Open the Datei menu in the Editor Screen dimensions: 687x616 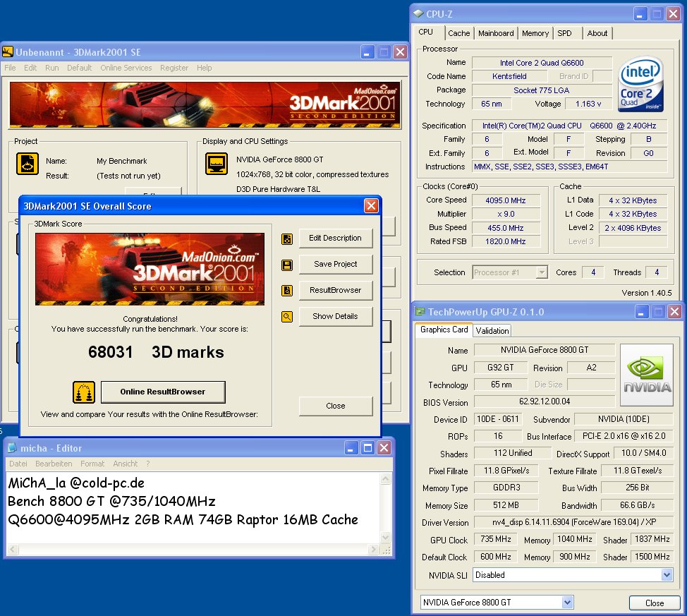(x=18, y=464)
